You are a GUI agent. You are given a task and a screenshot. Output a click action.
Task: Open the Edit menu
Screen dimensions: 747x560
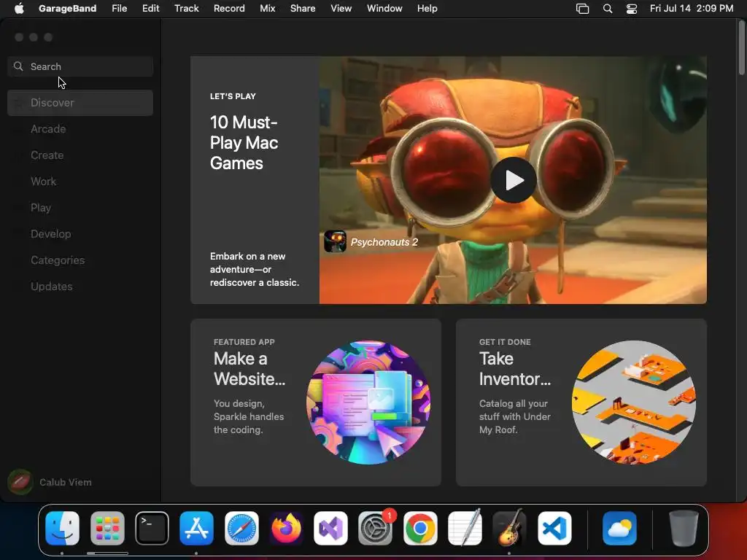150,8
